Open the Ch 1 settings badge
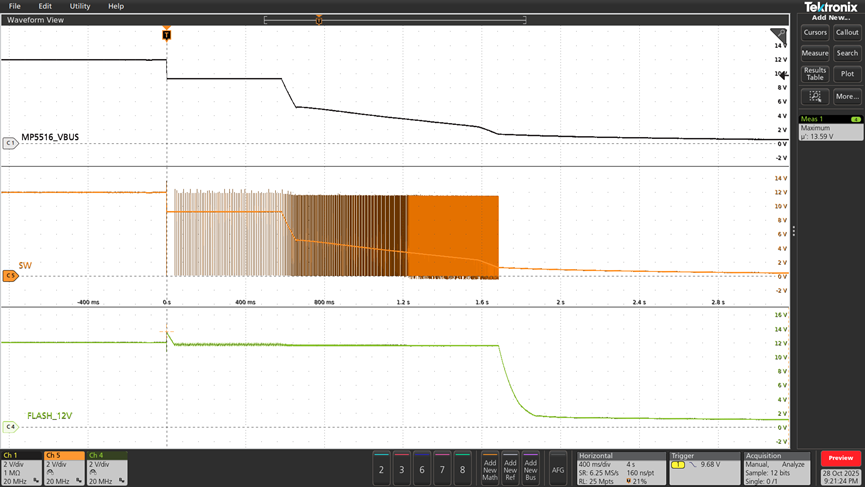 pyautogui.click(x=21, y=467)
